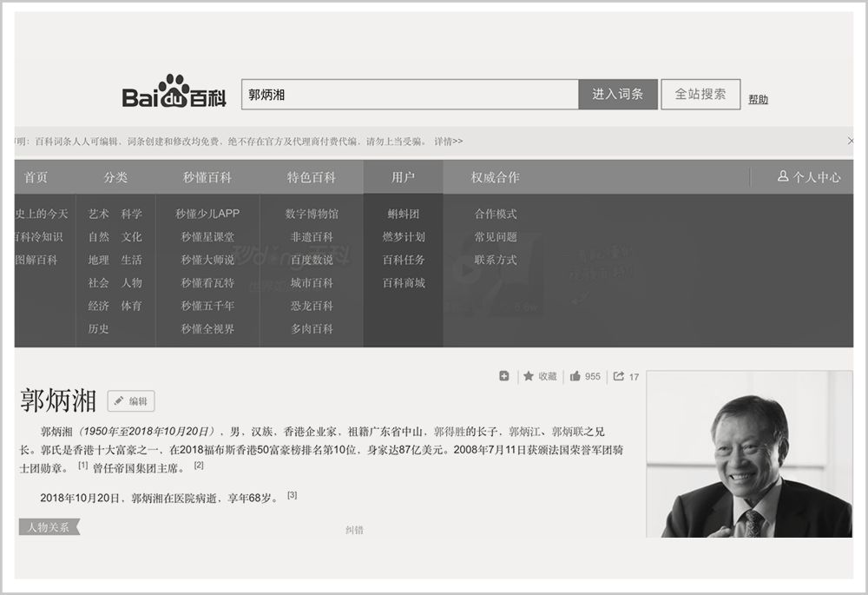868x595 pixels.
Task: Select the 分类 navigation tab
Action: pyautogui.click(x=115, y=177)
